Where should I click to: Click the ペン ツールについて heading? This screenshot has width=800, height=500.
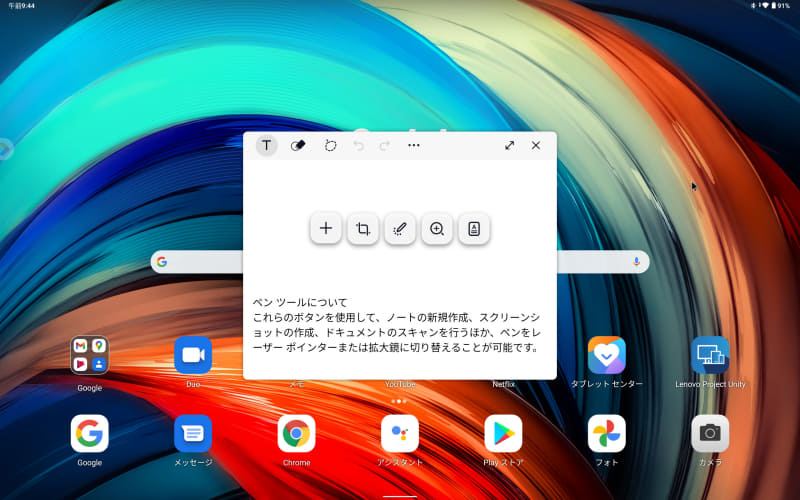(300, 302)
